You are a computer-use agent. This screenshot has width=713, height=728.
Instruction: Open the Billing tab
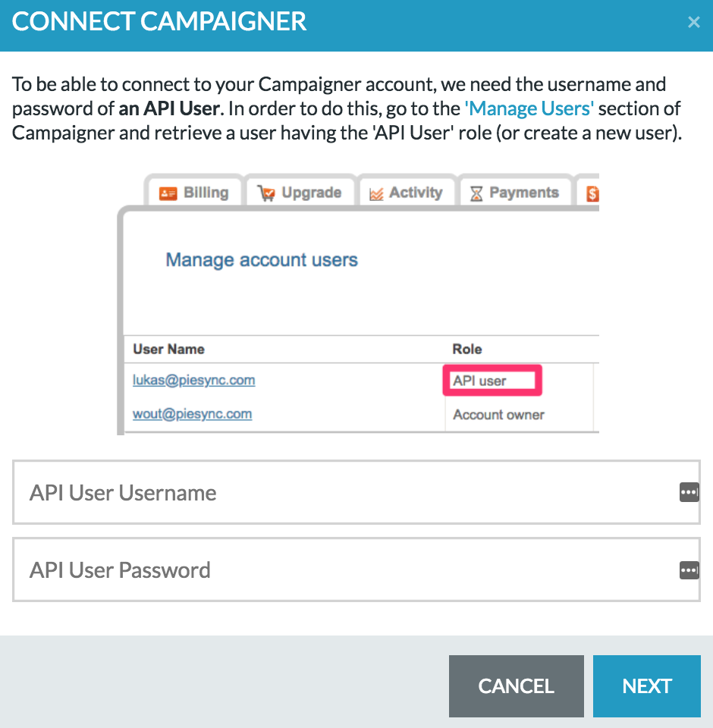(194, 192)
